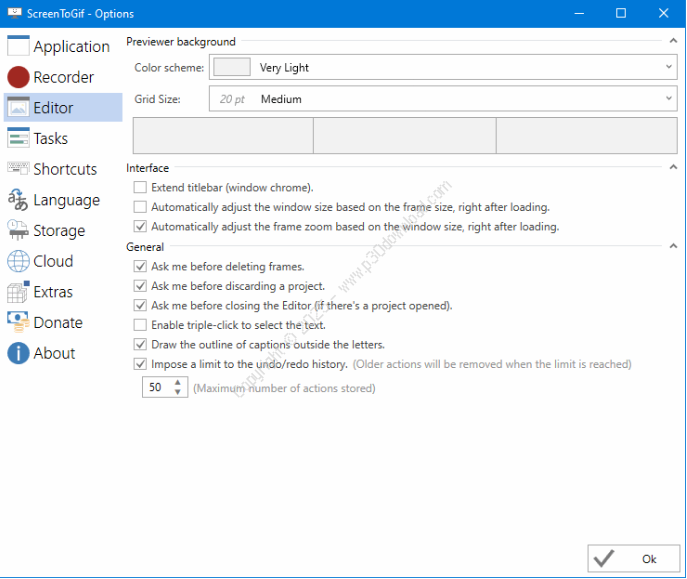This screenshot has width=687, height=579.
Task: Click the About info icon
Action: pyautogui.click(x=18, y=353)
